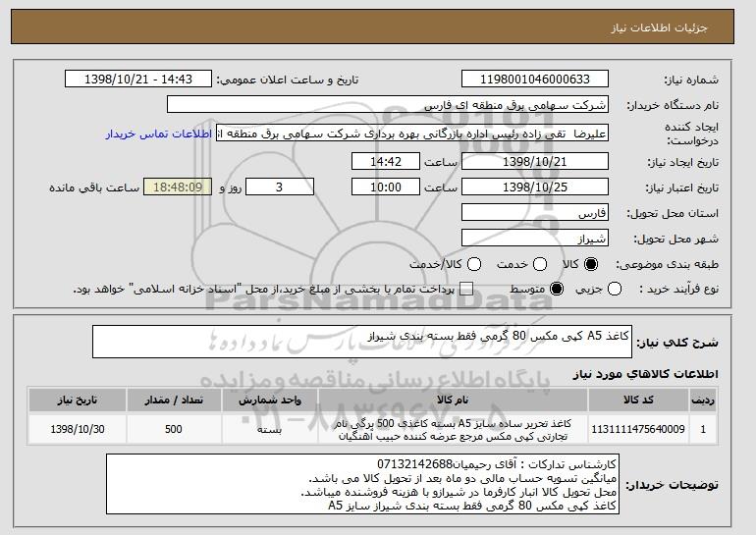This screenshot has height=535, width=756.
Task: Click the need date cell 1398/10/30
Action: click(x=78, y=429)
